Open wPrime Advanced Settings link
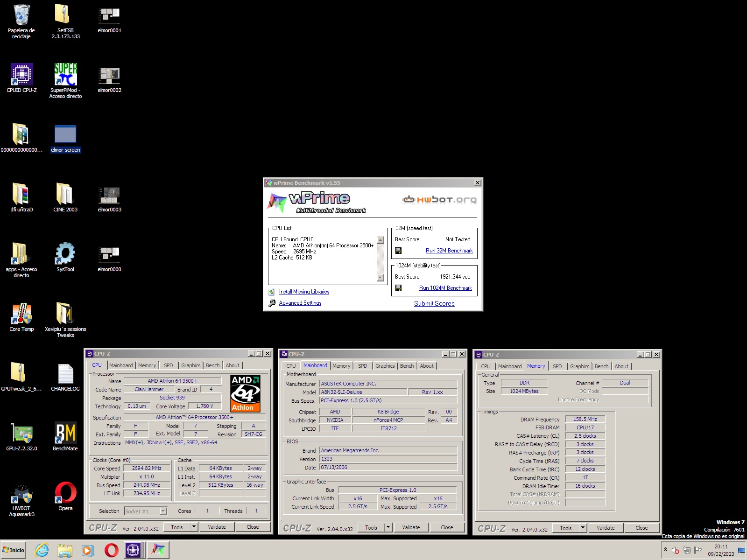This screenshot has width=747, height=560. coord(300,303)
